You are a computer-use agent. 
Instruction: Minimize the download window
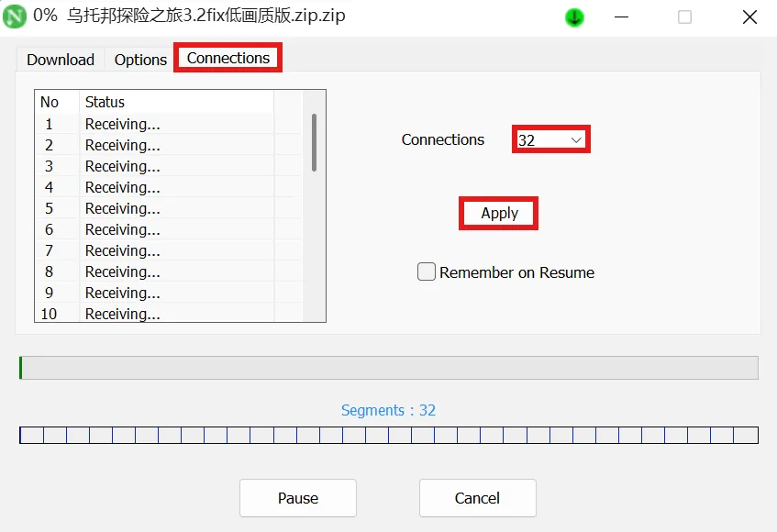[621, 17]
